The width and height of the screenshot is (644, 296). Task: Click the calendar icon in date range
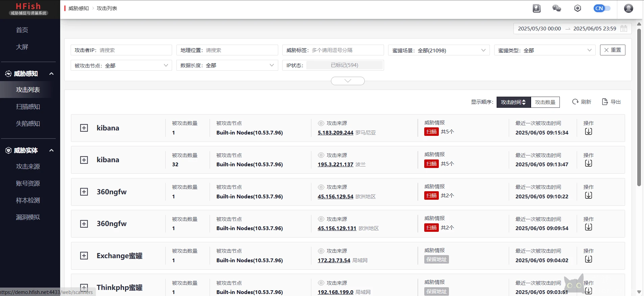click(x=624, y=29)
